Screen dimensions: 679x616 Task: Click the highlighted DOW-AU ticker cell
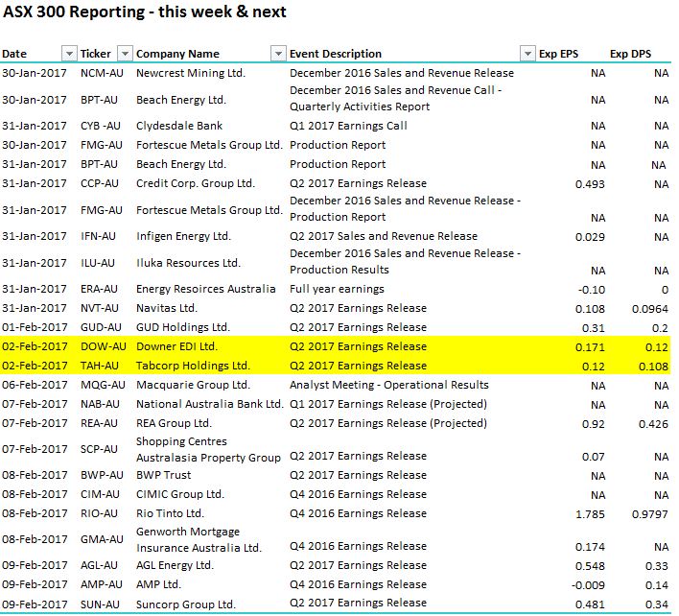point(103,346)
